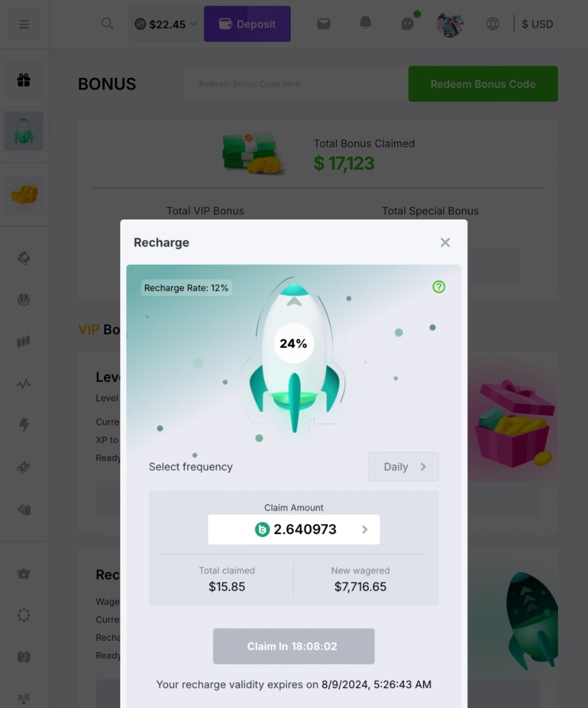Click the green help question mark icon
Viewport: 588px width, 708px height.
(439, 287)
